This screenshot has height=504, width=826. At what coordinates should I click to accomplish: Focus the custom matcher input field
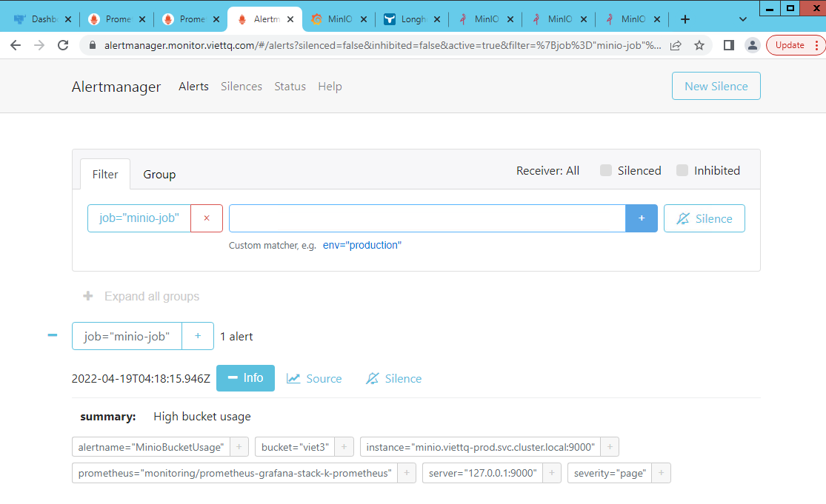427,218
